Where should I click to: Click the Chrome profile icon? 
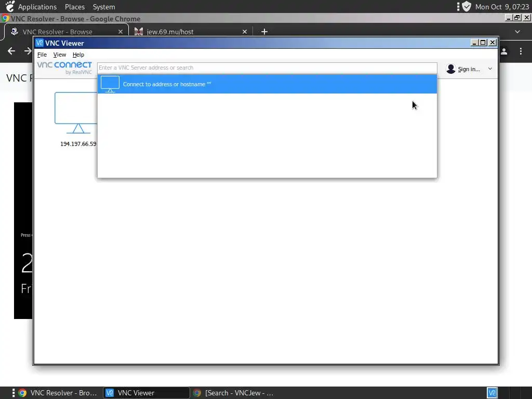[x=504, y=51]
